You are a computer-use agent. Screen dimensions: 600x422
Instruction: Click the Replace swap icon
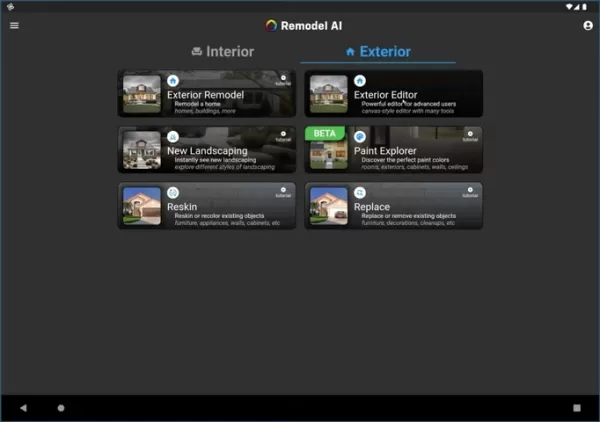coord(360,193)
